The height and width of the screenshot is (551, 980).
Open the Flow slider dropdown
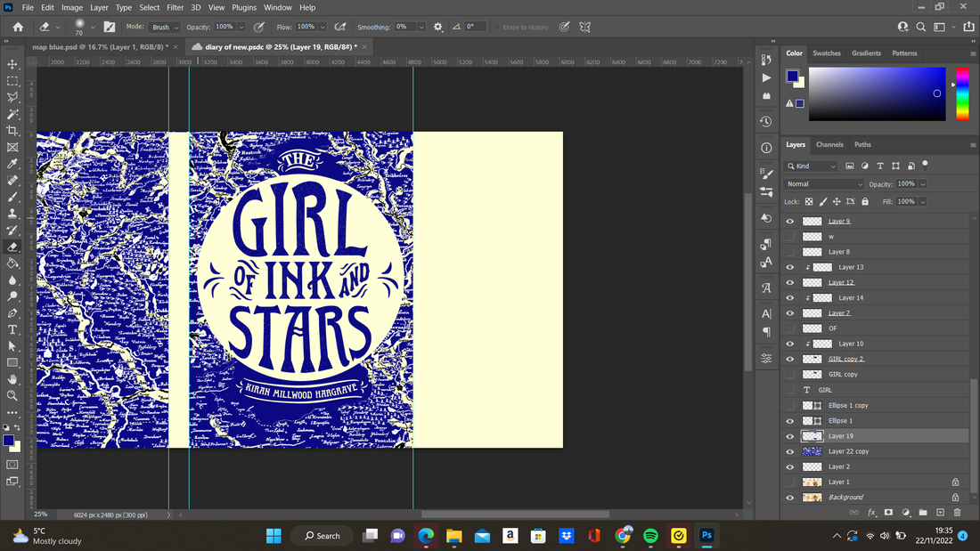pyautogui.click(x=323, y=27)
